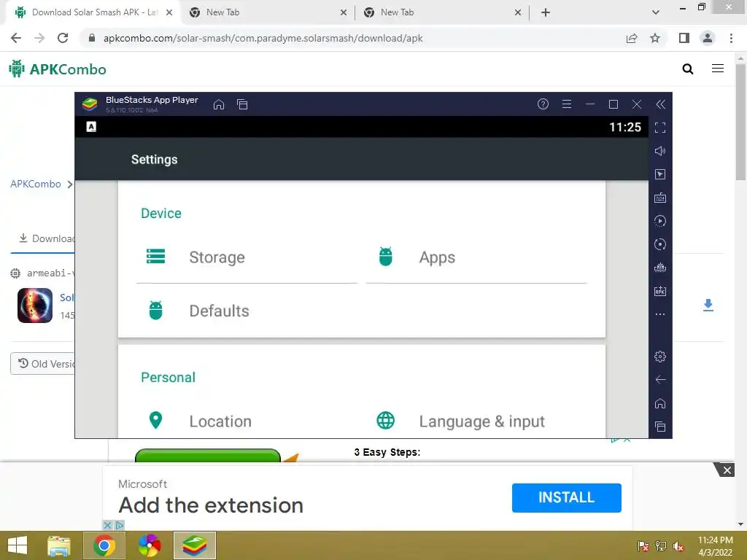Open BlueStacks help question mark icon
The height and width of the screenshot is (560, 747).
(543, 104)
